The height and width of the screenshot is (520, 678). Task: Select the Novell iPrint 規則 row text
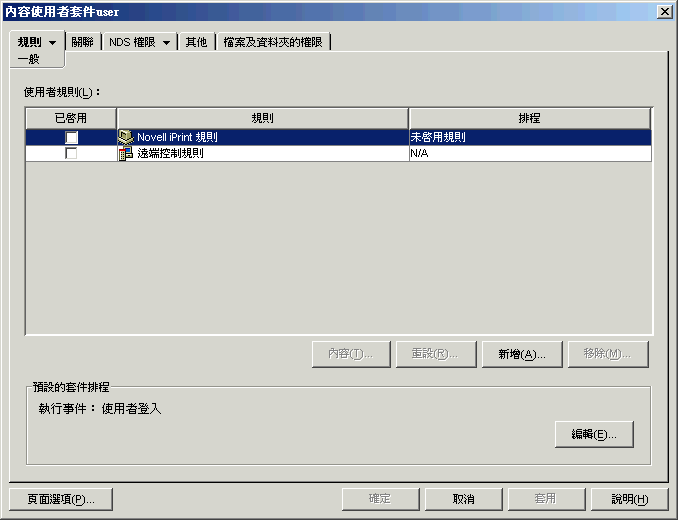(x=177, y=137)
